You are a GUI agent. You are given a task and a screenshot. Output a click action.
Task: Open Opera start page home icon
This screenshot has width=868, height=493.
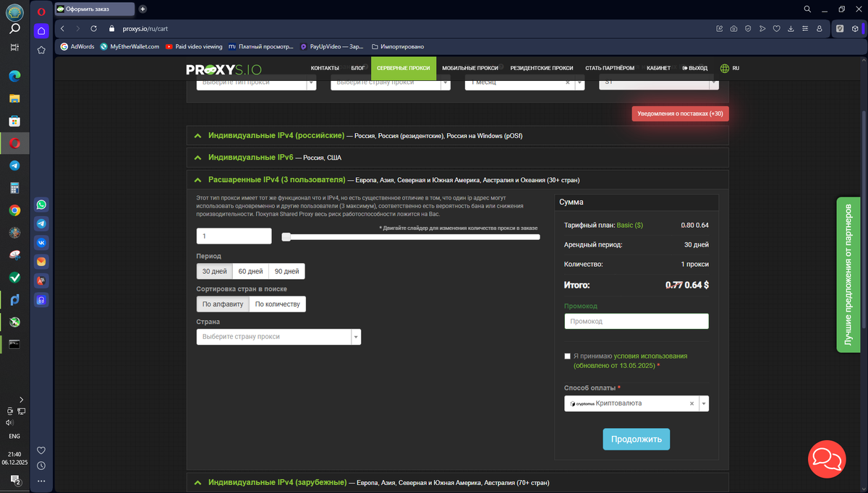[41, 30]
